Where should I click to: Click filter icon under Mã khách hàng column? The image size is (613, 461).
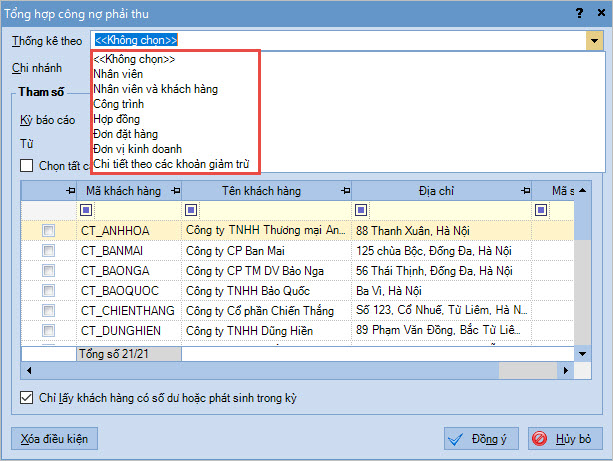pyautogui.click(x=86, y=210)
